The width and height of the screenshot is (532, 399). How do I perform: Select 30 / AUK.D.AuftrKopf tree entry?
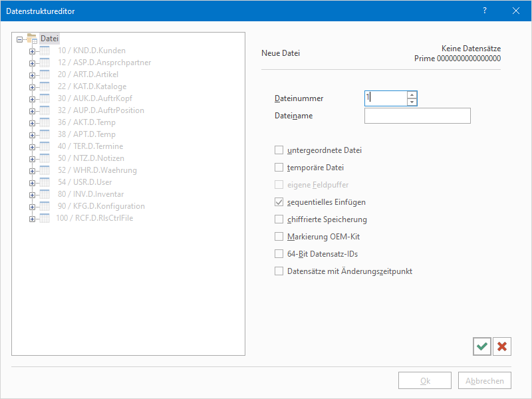(94, 98)
